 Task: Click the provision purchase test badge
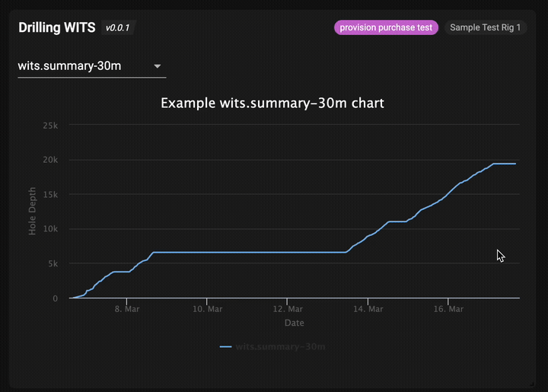click(386, 27)
